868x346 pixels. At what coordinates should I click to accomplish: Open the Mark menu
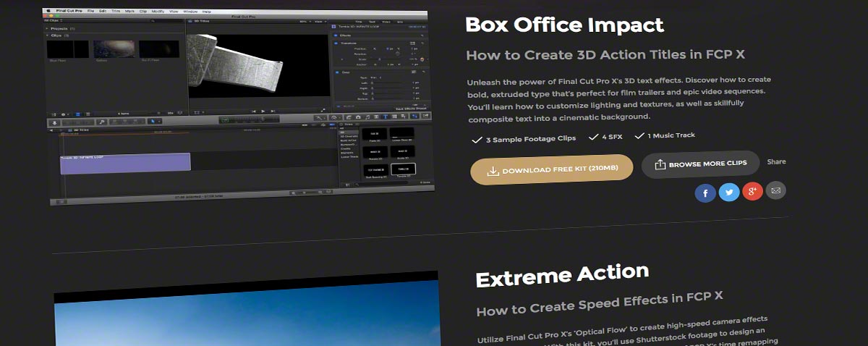click(x=129, y=11)
